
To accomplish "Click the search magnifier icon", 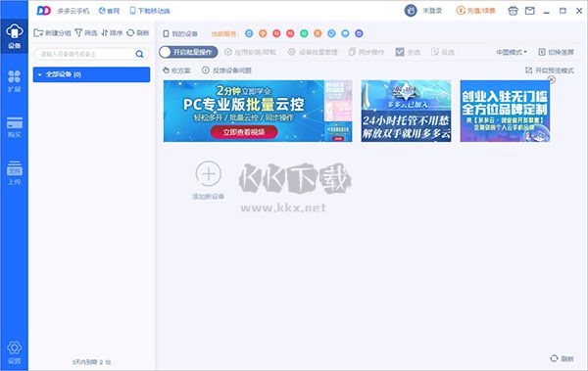I will [x=139, y=54].
